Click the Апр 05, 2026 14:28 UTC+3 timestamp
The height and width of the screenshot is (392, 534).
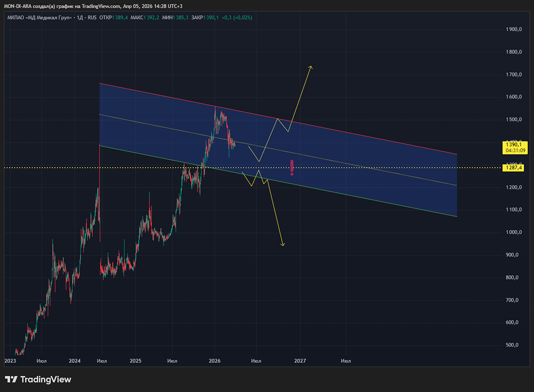coord(153,6)
